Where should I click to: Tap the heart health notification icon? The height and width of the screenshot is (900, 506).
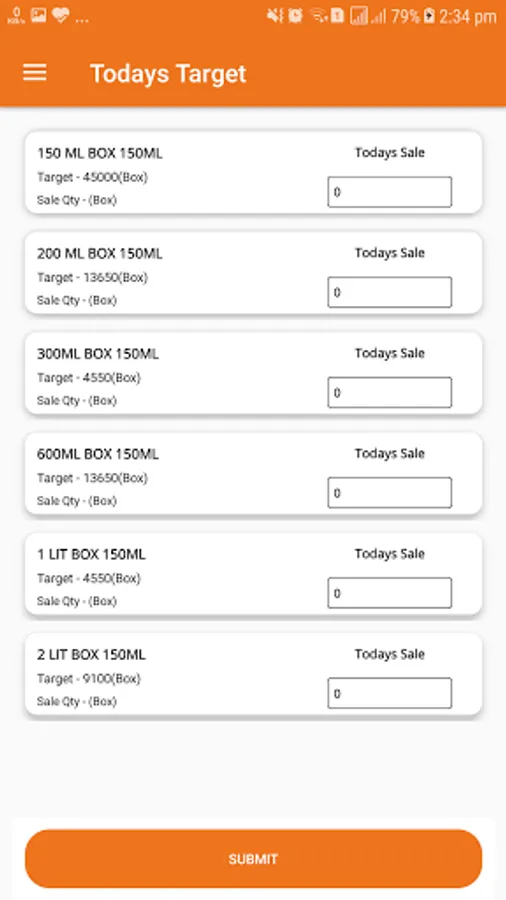pyautogui.click(x=60, y=16)
